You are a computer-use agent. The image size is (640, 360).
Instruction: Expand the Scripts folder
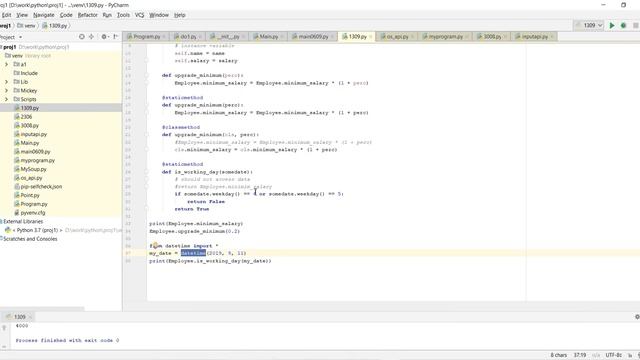6,99
